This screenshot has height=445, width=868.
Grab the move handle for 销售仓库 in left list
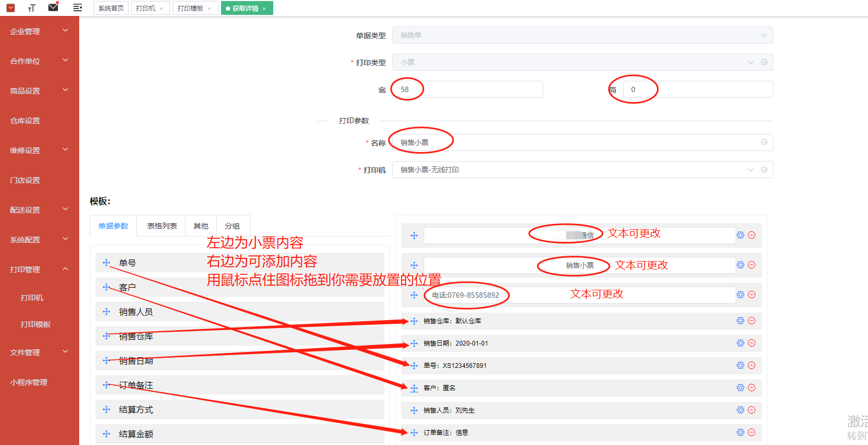point(106,336)
